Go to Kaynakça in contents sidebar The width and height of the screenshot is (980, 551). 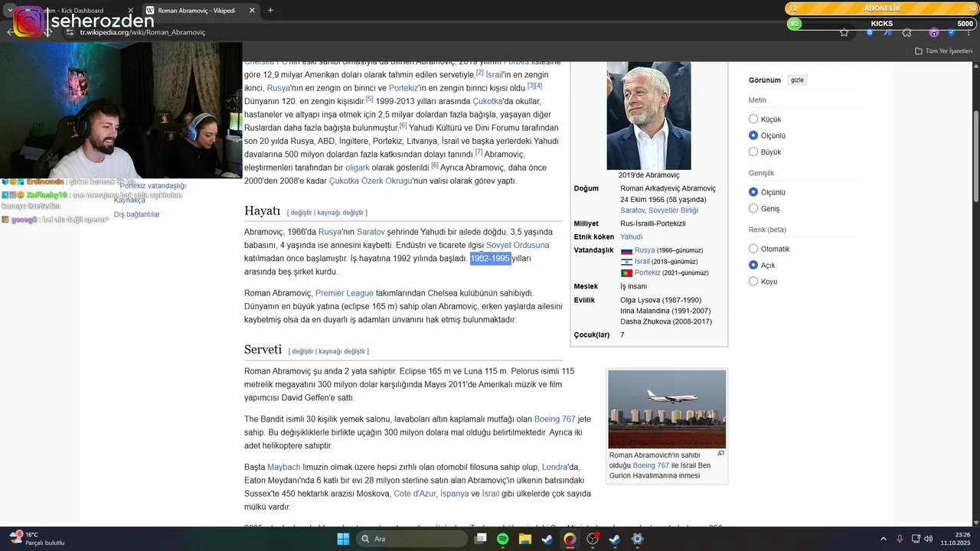pos(129,200)
